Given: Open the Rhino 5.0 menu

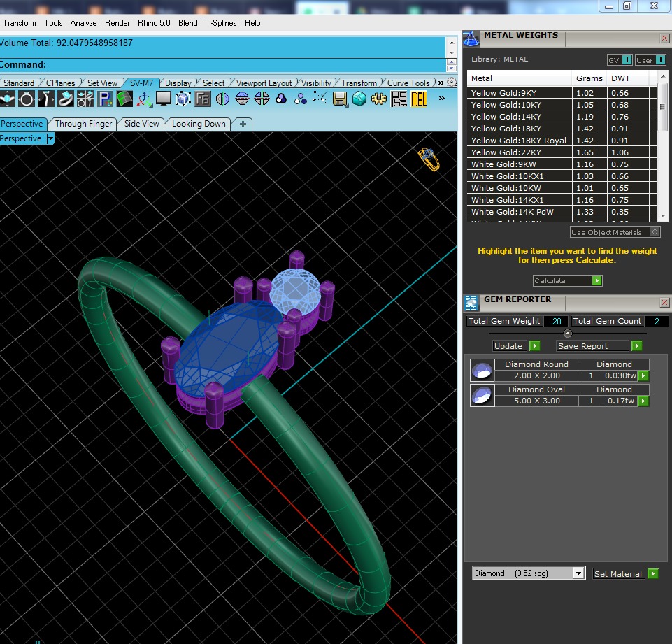Looking at the screenshot, I should coord(154,23).
